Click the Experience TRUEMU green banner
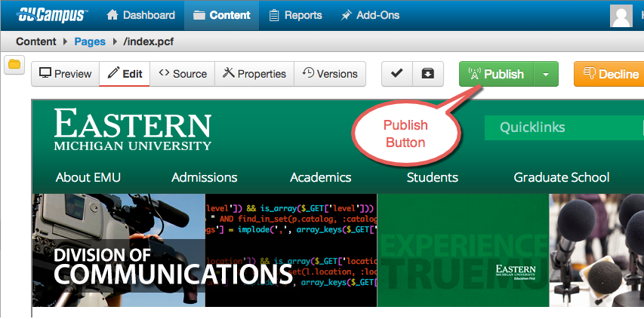The height and width of the screenshot is (319, 644). pos(463,250)
